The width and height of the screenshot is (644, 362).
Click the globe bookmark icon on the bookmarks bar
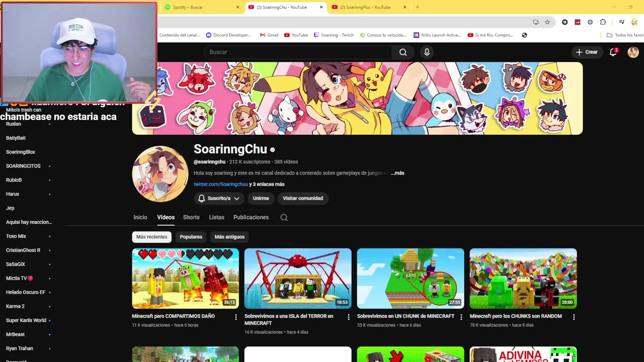pos(524,35)
